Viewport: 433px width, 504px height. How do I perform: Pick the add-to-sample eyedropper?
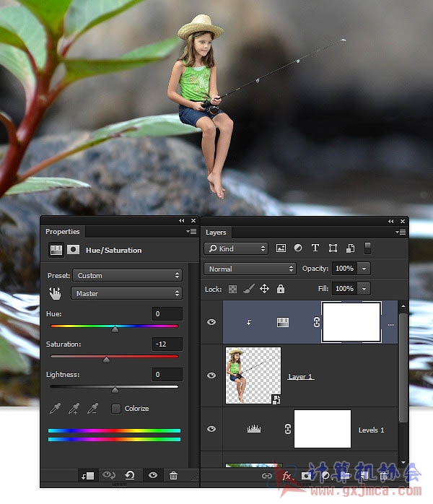(74, 408)
